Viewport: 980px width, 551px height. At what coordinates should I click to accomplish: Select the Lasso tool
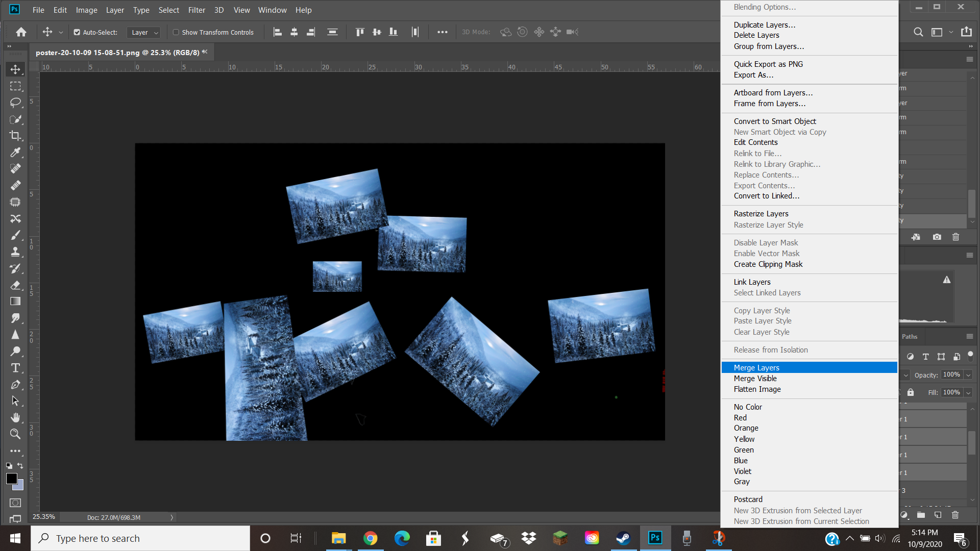(15, 103)
